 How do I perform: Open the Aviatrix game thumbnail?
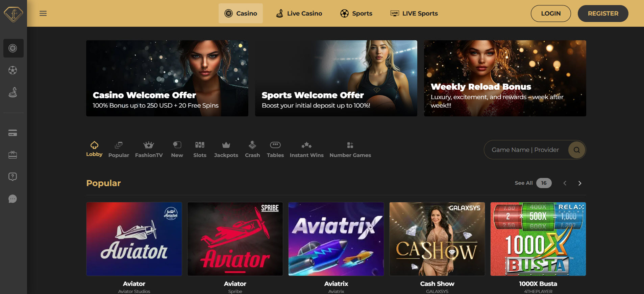point(336,239)
